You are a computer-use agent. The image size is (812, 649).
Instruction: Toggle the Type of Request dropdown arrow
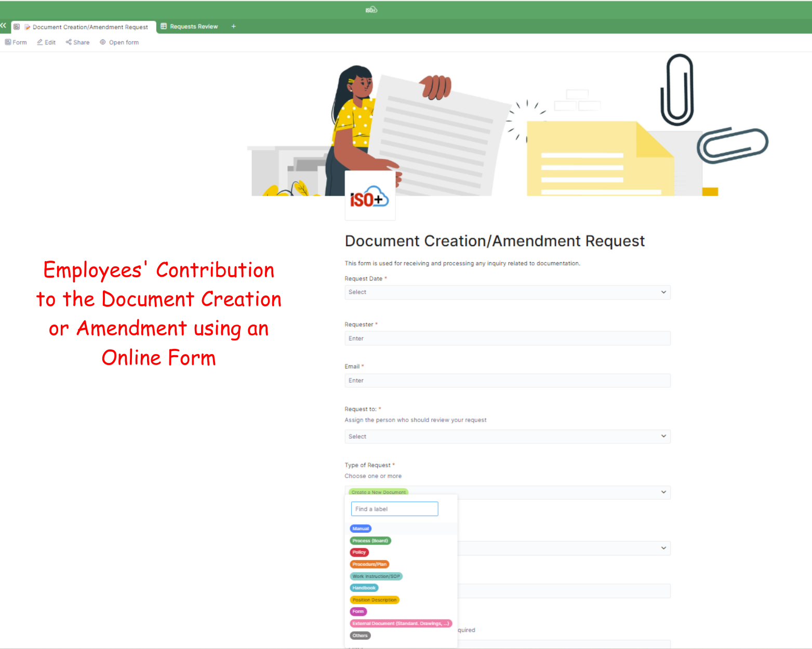click(663, 492)
